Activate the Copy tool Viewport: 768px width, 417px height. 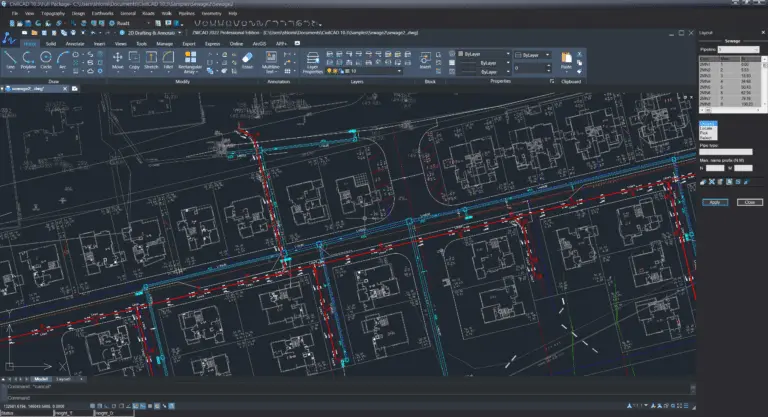point(134,60)
